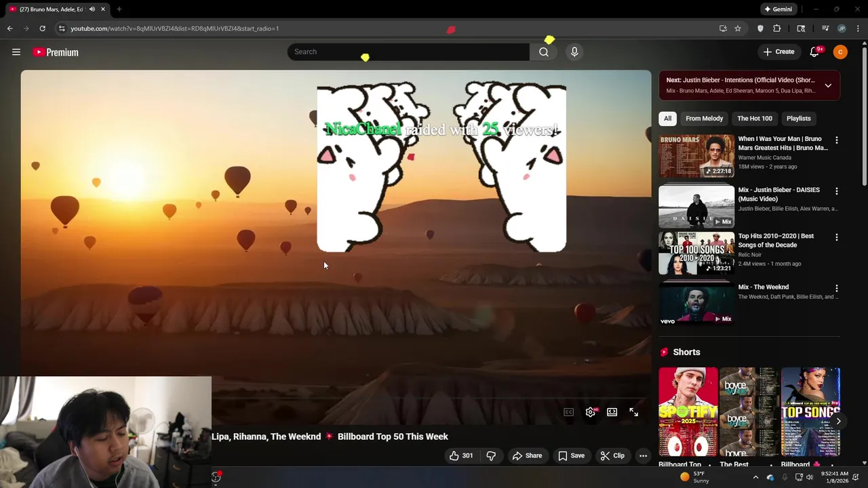
Task: Open the YouTube guide hamburger menu
Action: click(16, 52)
